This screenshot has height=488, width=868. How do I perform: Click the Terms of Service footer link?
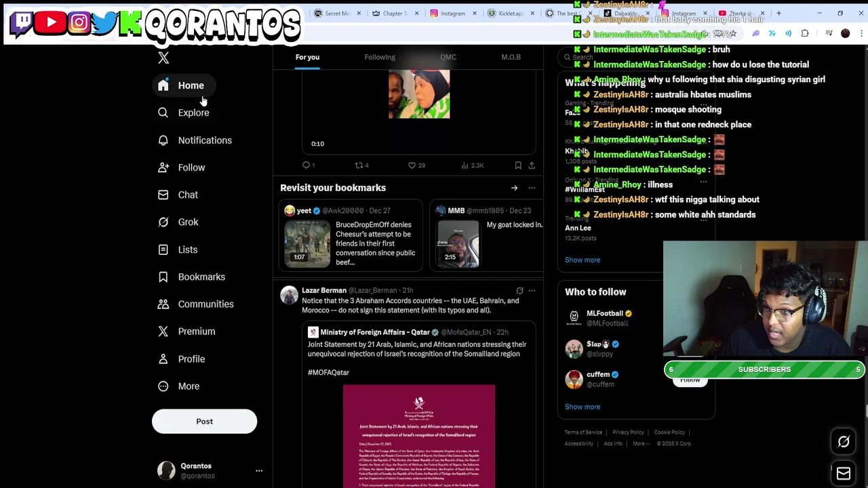tap(584, 432)
